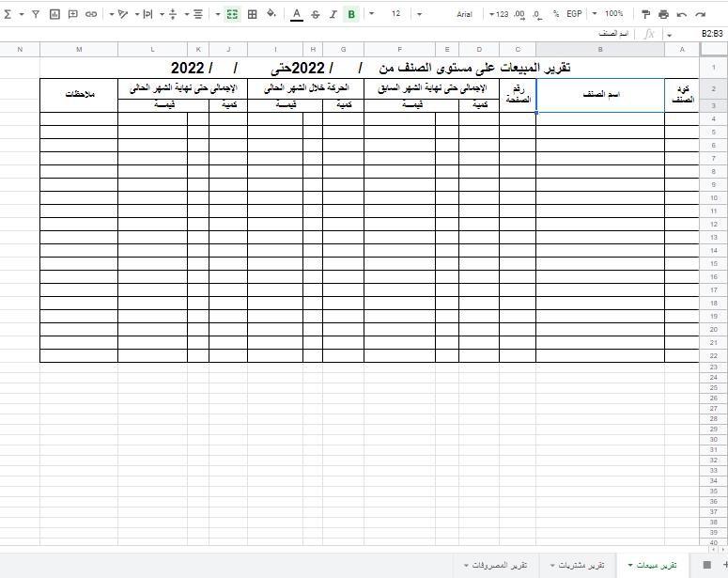Toggle Italic formatting
728x578 pixels.
333,14
